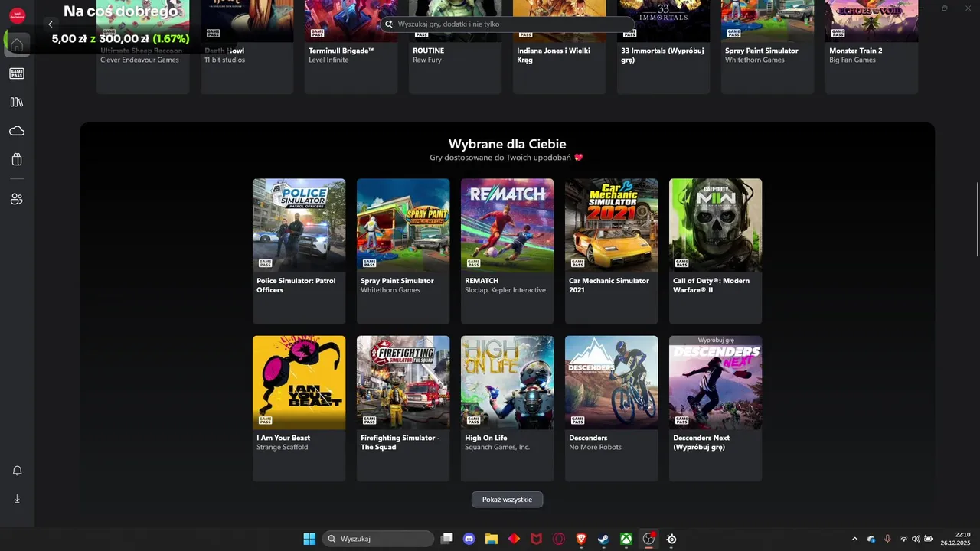980x551 pixels.
Task: Open Indiana Jones i Wielki Krąg card
Action: point(559,47)
